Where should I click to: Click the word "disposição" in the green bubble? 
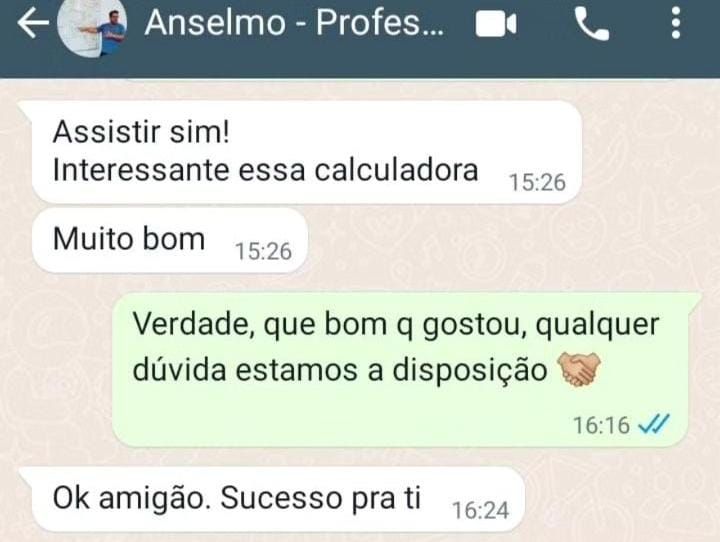tap(470, 370)
